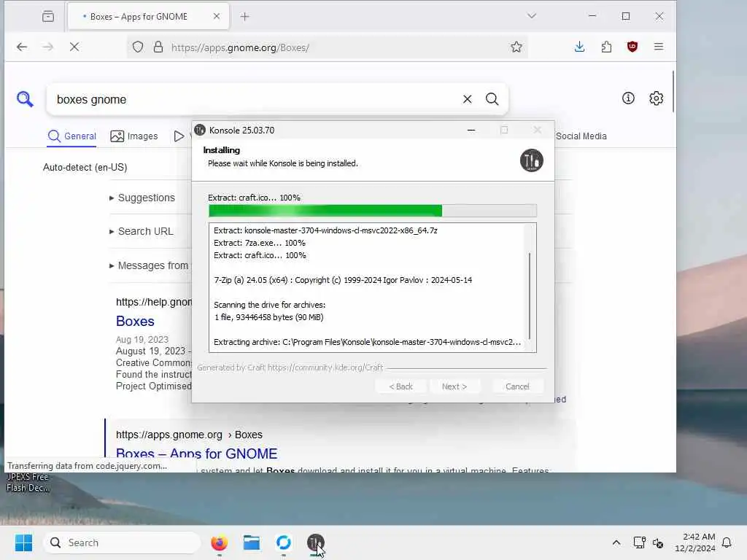This screenshot has width=747, height=560.
Task: Open the Windows Start menu
Action: [x=24, y=542]
